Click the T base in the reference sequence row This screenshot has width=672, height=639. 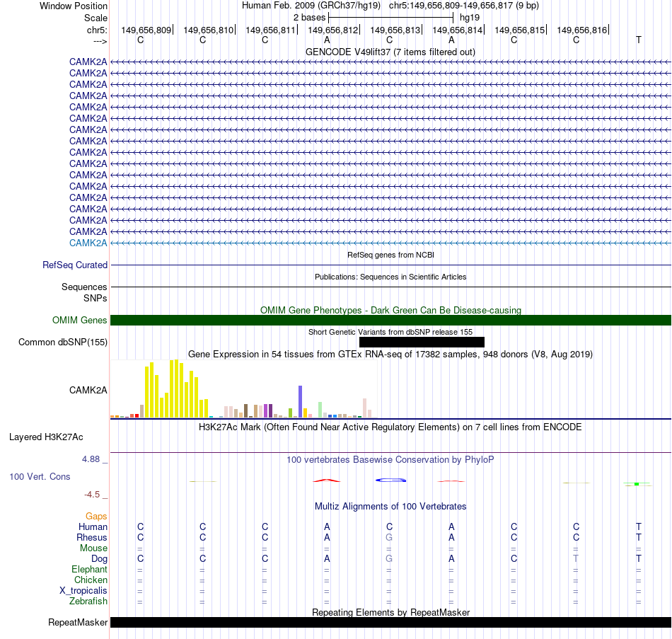639,40
